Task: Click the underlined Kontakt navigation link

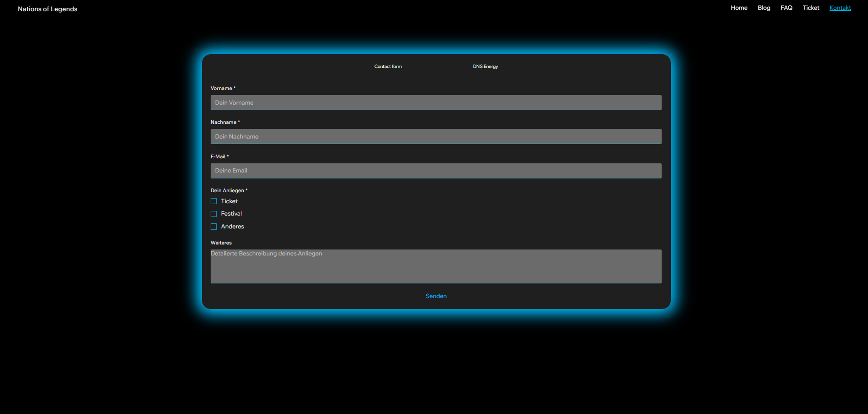Action: (x=840, y=8)
